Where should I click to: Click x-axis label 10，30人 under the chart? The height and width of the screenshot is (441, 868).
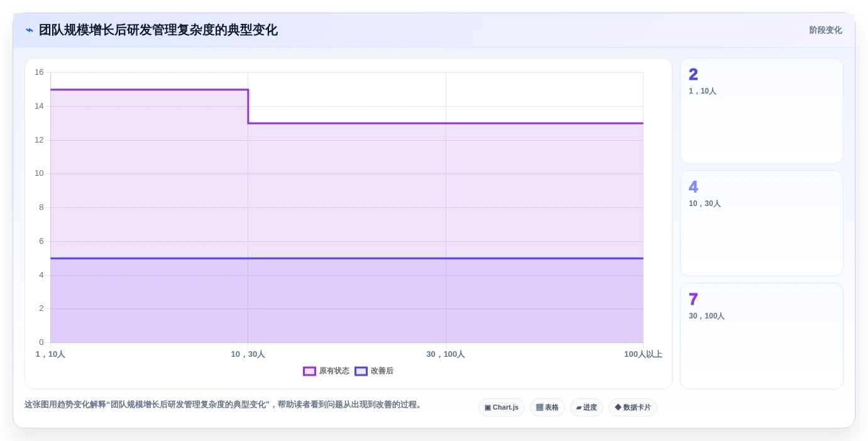(248, 354)
